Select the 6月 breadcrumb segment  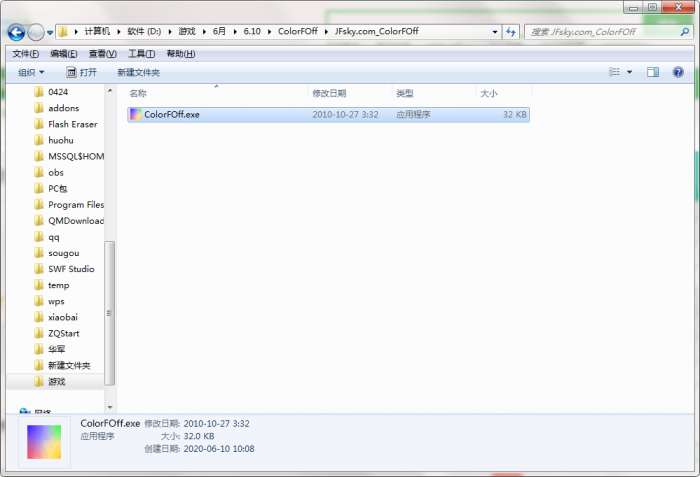coord(219,31)
